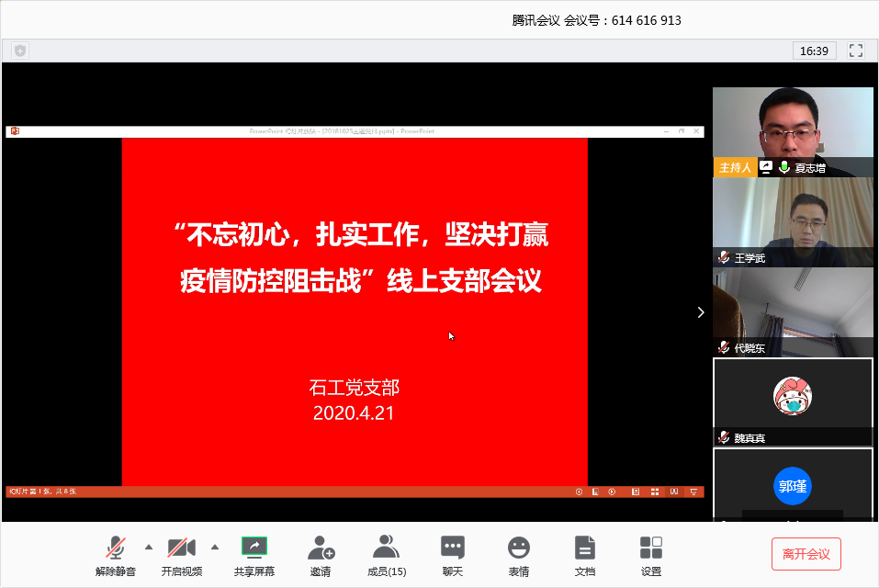Open the Members (成员) list
Screen dimensions: 879x588
386,548
